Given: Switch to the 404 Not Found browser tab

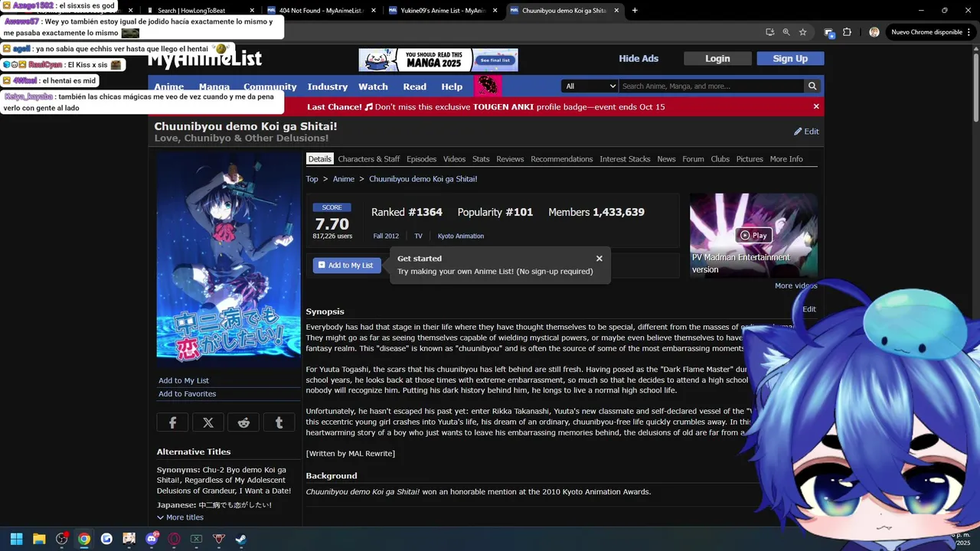Looking at the screenshot, I should pyautogui.click(x=322, y=11).
